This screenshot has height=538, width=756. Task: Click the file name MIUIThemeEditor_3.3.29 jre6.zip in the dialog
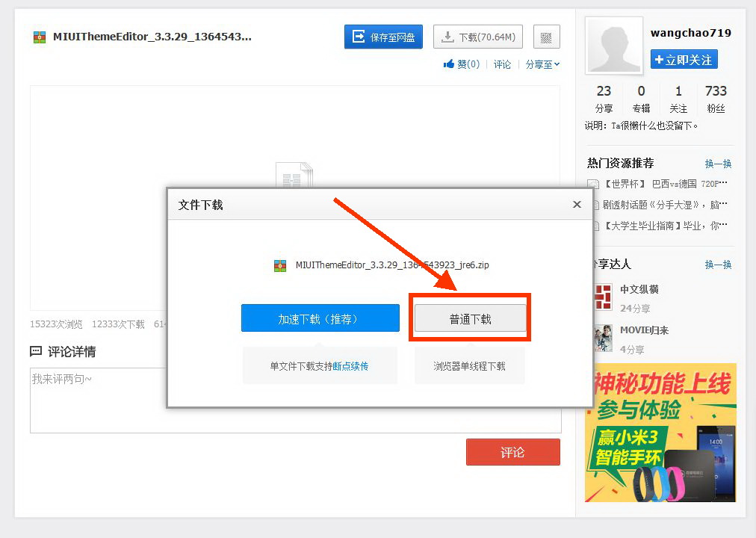(x=392, y=265)
